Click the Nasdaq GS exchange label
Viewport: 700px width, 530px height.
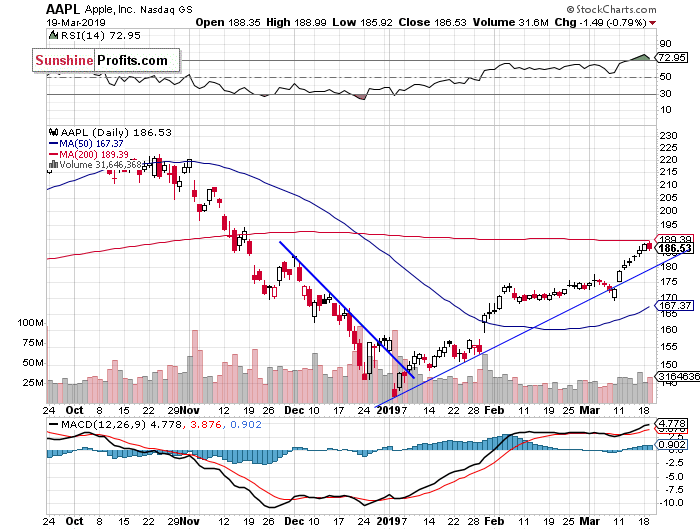click(166, 9)
